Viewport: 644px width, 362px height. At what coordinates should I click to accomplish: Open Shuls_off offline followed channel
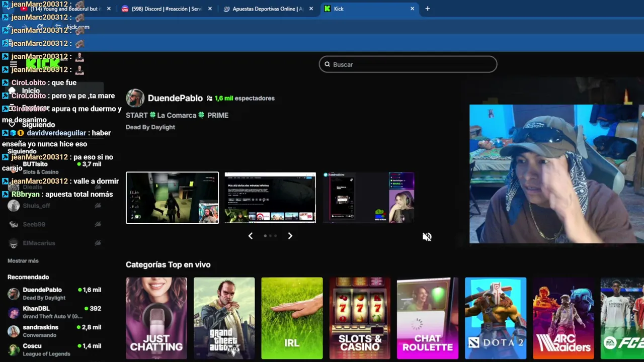click(54, 206)
